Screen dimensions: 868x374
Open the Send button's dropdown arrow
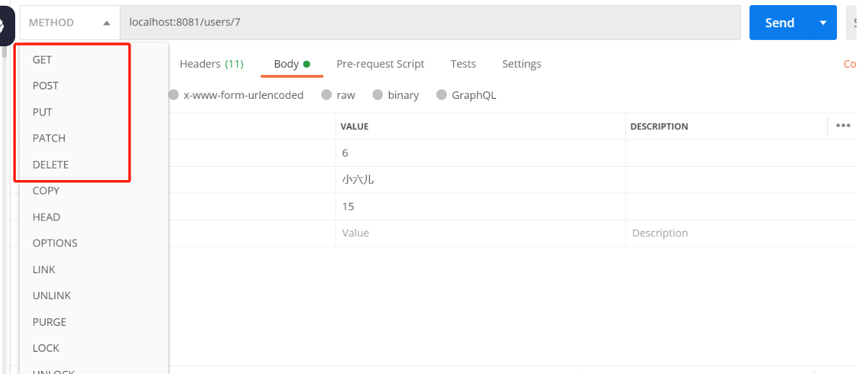pyautogui.click(x=823, y=23)
